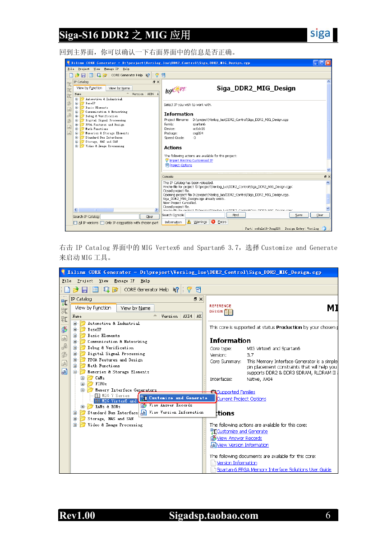Open the Current Project Options link
The width and height of the screenshot is (392, 554).
(x=241, y=399)
